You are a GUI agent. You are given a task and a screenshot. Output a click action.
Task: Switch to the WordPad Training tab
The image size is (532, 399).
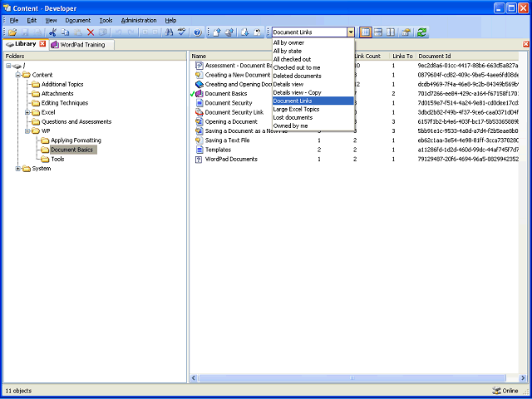click(81, 45)
